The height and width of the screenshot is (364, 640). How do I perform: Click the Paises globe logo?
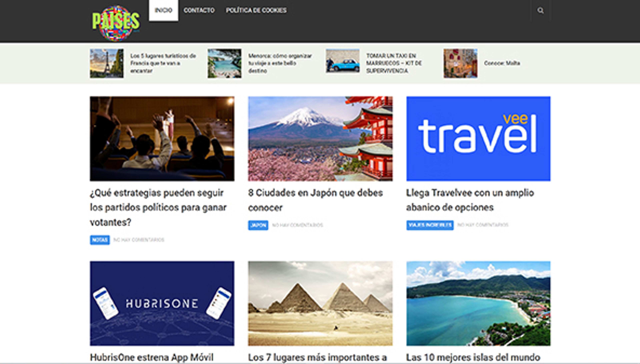(x=116, y=23)
